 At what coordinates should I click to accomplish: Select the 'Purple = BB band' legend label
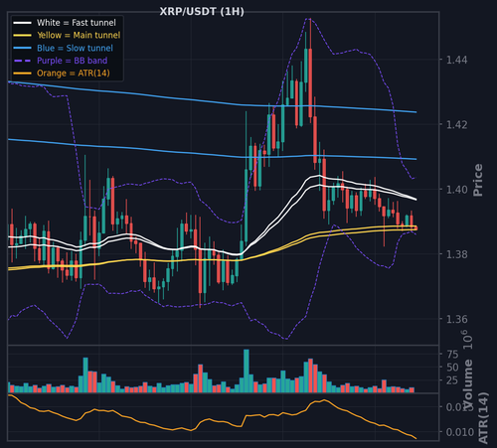73,61
